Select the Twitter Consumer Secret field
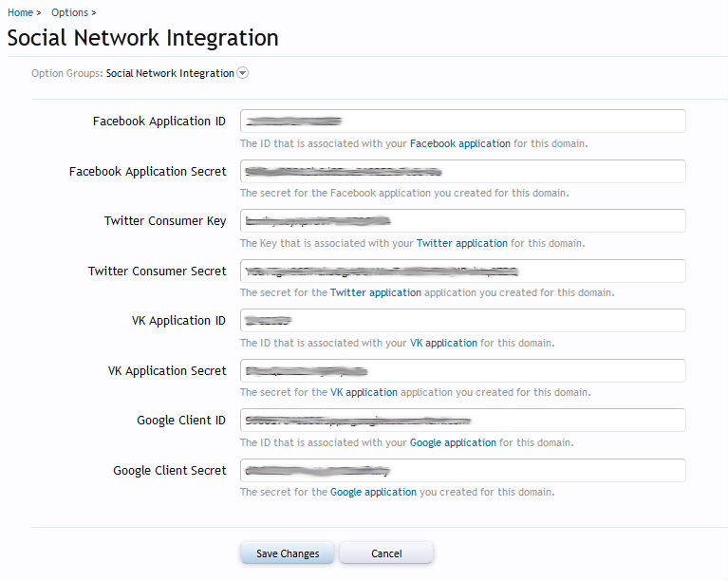 tap(462, 272)
